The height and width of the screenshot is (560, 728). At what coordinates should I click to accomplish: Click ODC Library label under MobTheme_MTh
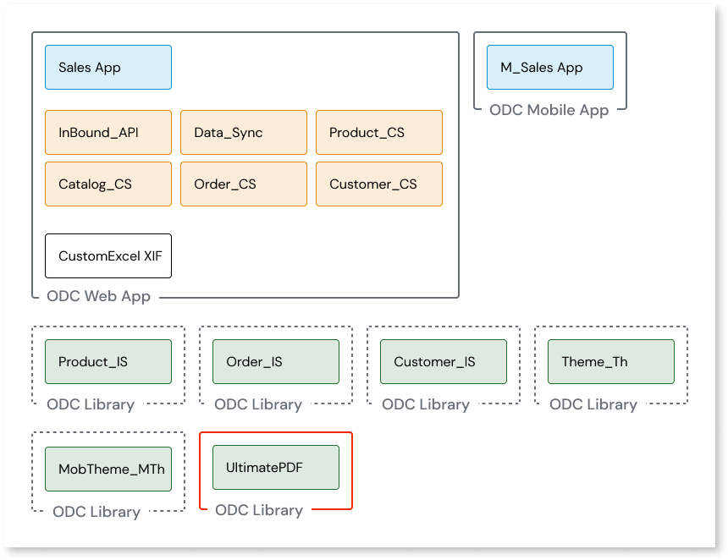click(97, 511)
